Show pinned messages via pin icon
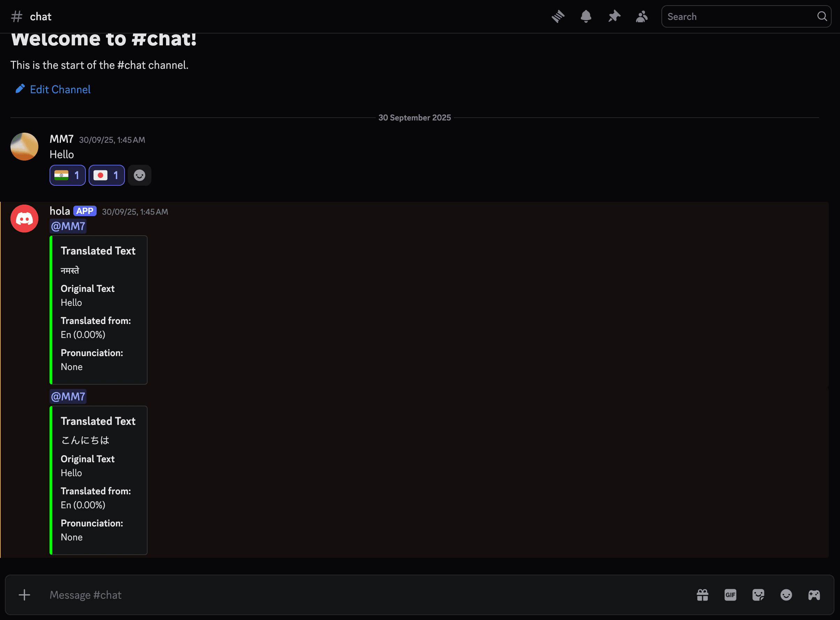 point(614,16)
